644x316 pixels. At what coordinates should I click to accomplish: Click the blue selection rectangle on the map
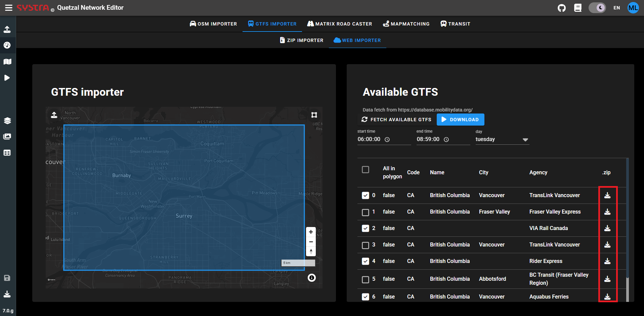(x=184, y=197)
